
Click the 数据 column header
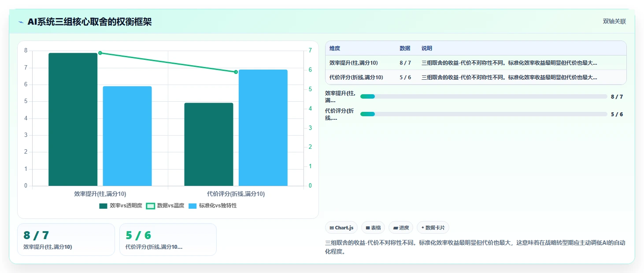(405, 48)
